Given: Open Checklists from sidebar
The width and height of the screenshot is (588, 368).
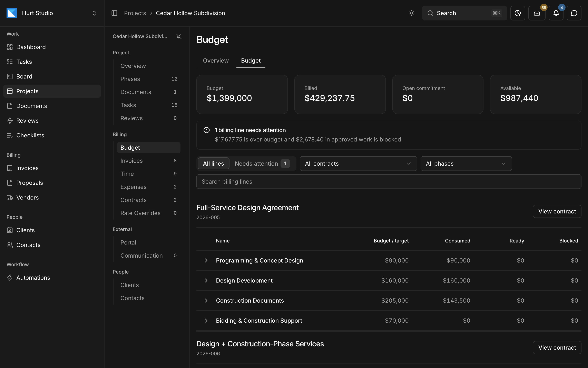Looking at the screenshot, I should 52,135.
